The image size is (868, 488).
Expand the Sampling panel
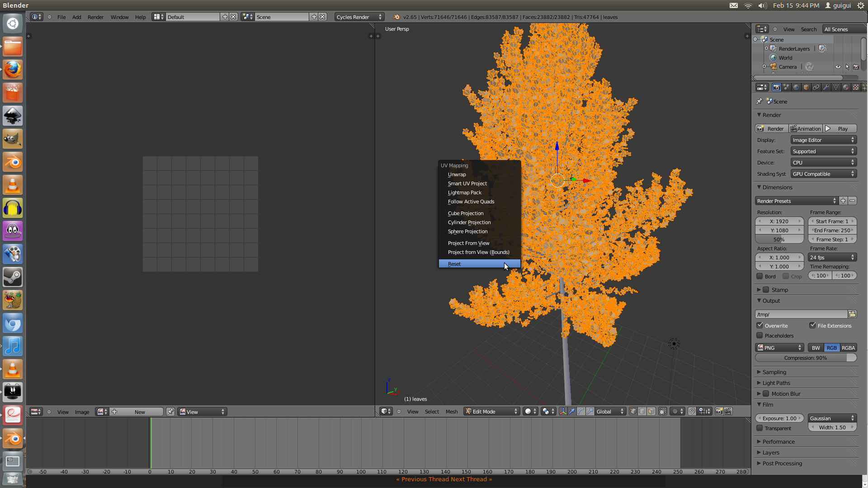[x=774, y=372]
